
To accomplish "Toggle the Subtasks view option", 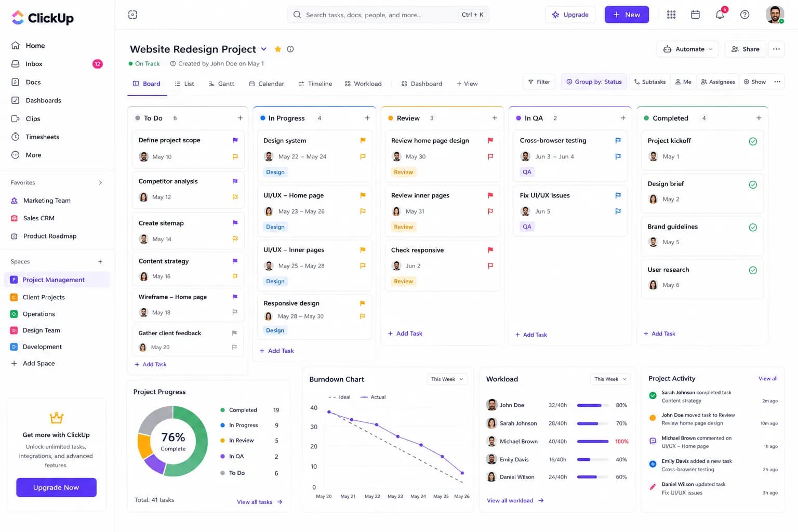I will point(650,82).
